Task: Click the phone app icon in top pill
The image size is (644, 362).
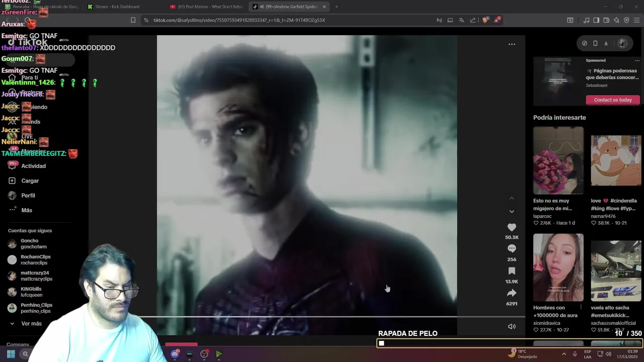Action: click(595, 43)
